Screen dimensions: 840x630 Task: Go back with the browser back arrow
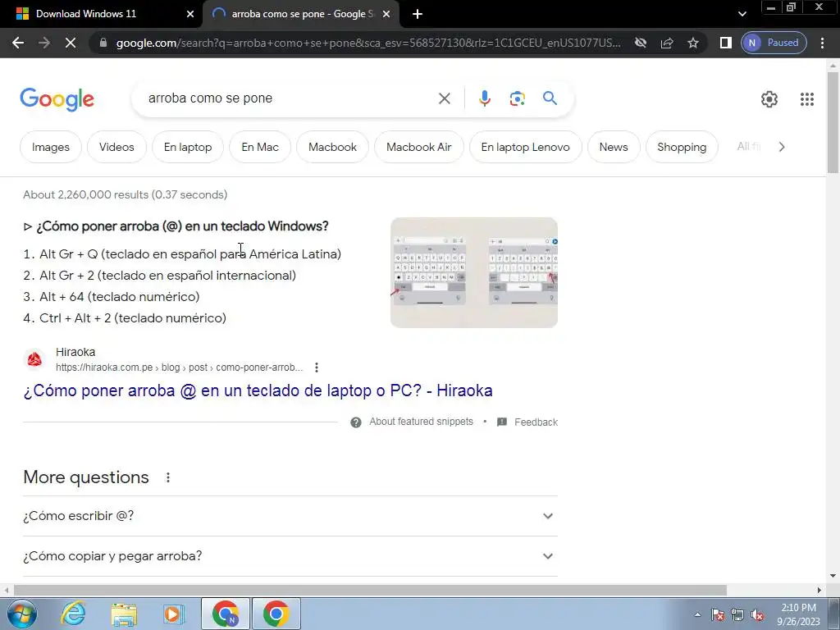(18, 43)
